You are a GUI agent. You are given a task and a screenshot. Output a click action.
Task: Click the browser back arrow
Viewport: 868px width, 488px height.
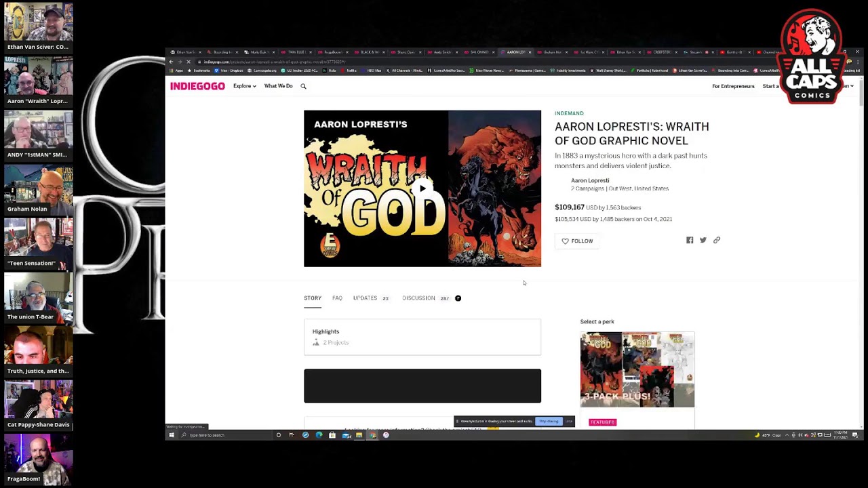click(x=171, y=62)
